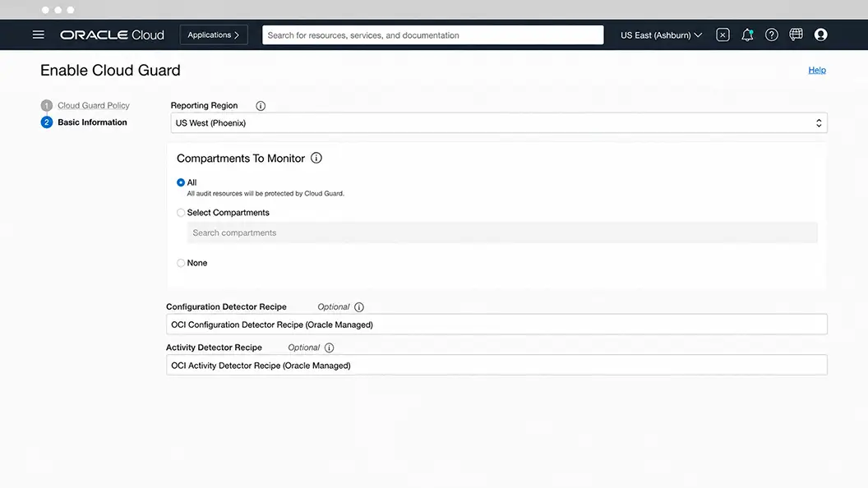Open the Applications menu

point(214,35)
